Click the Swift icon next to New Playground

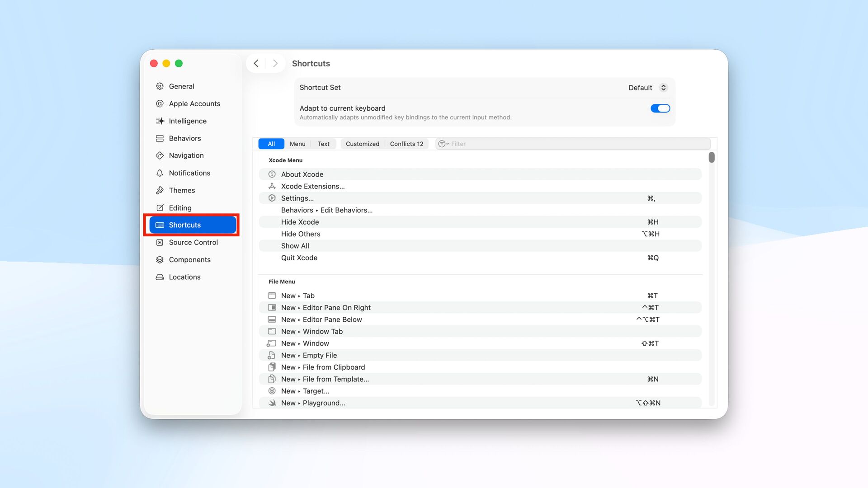(272, 403)
